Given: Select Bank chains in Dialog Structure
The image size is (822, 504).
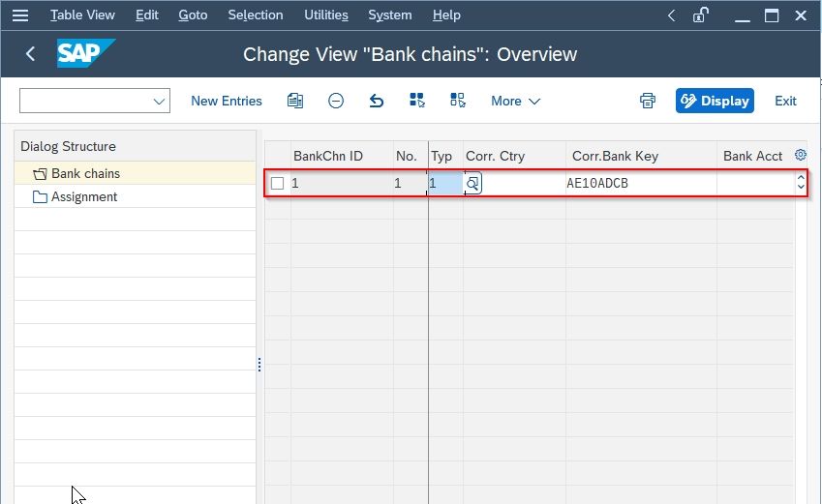Looking at the screenshot, I should tap(85, 173).
